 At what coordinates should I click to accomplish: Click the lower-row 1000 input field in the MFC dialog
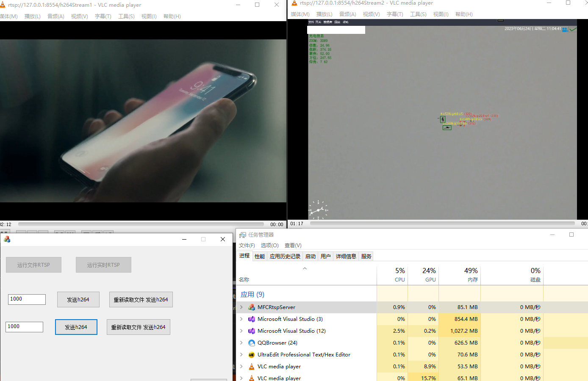[x=24, y=327]
